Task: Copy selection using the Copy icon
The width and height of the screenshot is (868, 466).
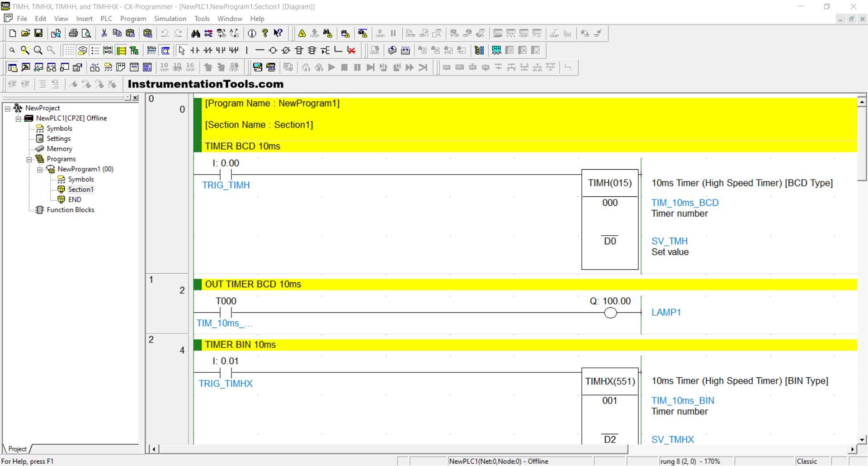Action: (117, 33)
